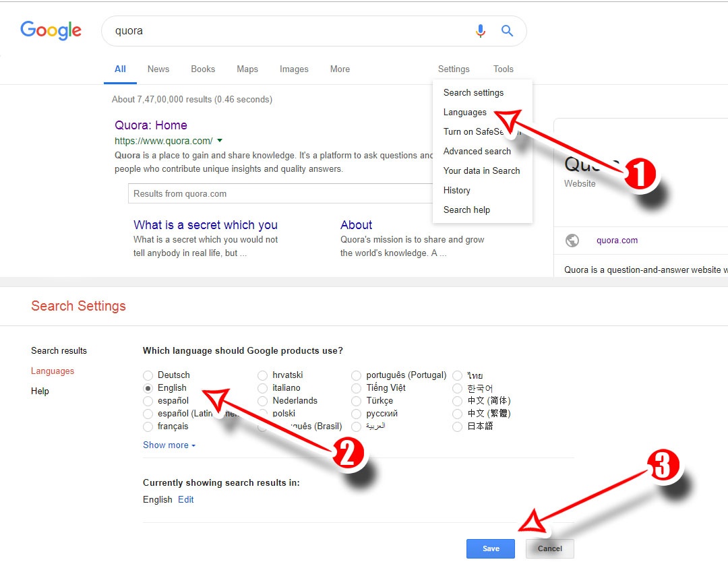Open quora.com link in knowledge panel
This screenshot has height=568, width=728.
coord(617,241)
